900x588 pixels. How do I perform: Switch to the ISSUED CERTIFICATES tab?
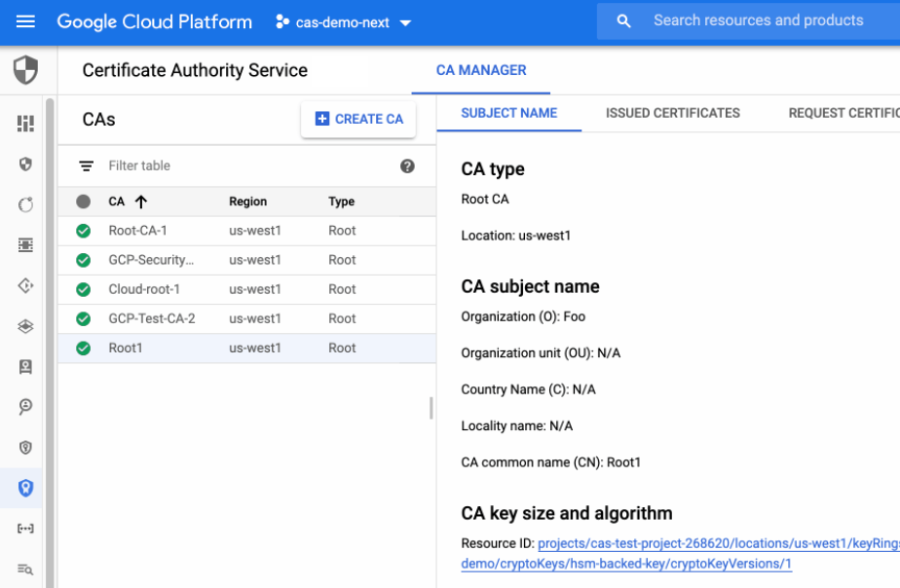click(x=673, y=113)
